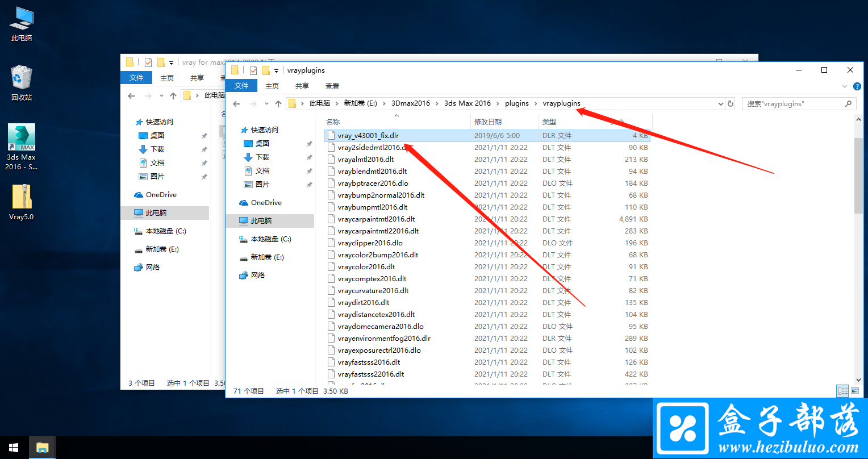This screenshot has width=868, height=459.
Task: Click the 此电脑 breadcrumb in the address bar
Action: tap(319, 103)
